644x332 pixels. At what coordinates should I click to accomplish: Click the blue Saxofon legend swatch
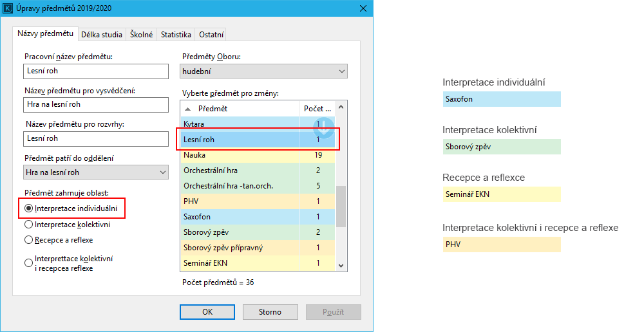pyautogui.click(x=501, y=99)
